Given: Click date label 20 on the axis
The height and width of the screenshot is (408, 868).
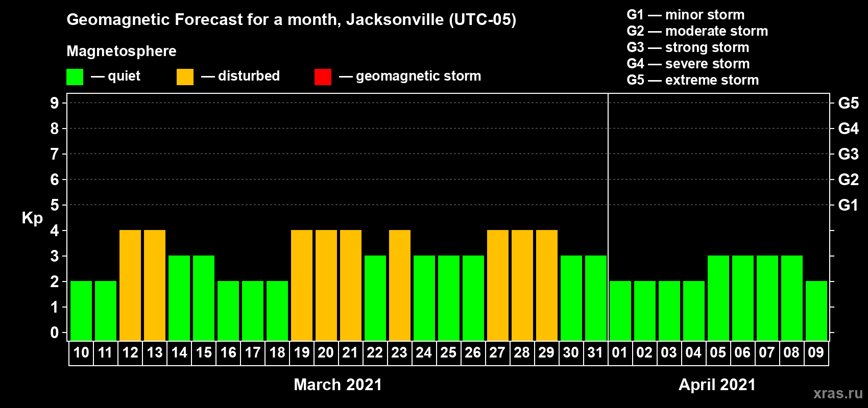Looking at the screenshot, I should [326, 353].
